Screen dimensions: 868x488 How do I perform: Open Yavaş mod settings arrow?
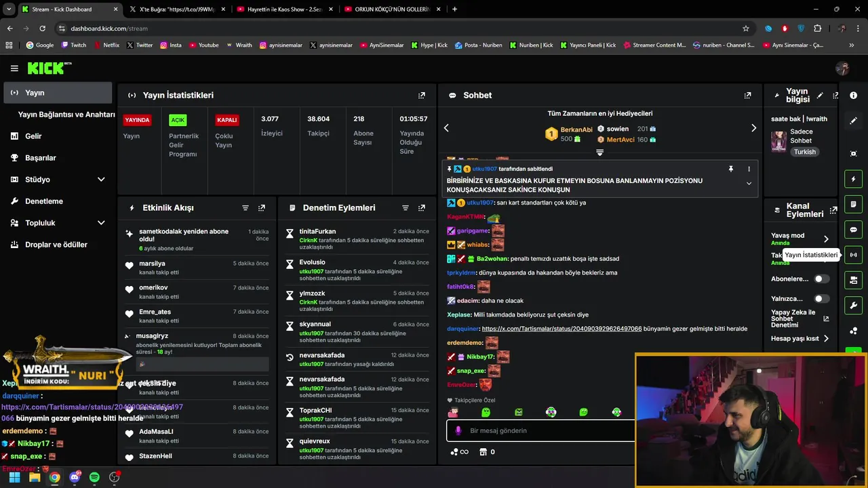(826, 239)
